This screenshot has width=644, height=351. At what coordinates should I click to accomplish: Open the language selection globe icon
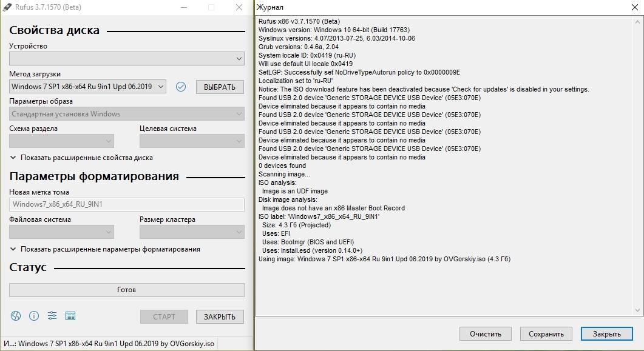click(16, 316)
